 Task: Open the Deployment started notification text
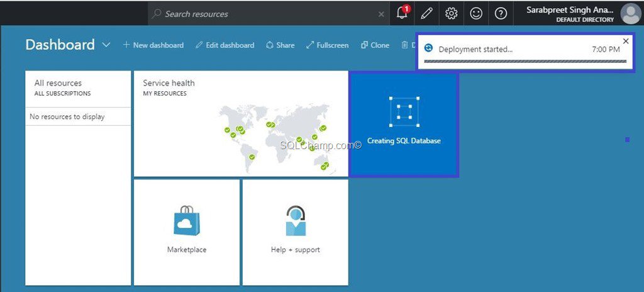coord(475,49)
